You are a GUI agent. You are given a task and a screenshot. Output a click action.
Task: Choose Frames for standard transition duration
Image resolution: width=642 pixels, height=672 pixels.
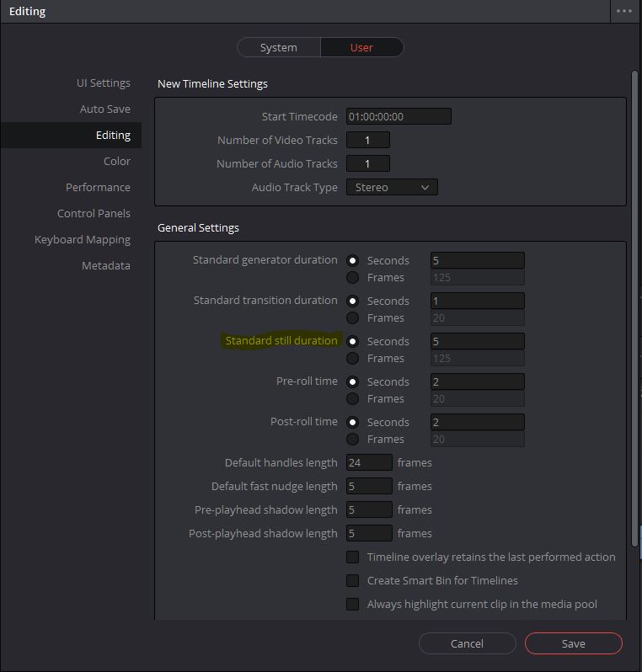pyautogui.click(x=353, y=317)
